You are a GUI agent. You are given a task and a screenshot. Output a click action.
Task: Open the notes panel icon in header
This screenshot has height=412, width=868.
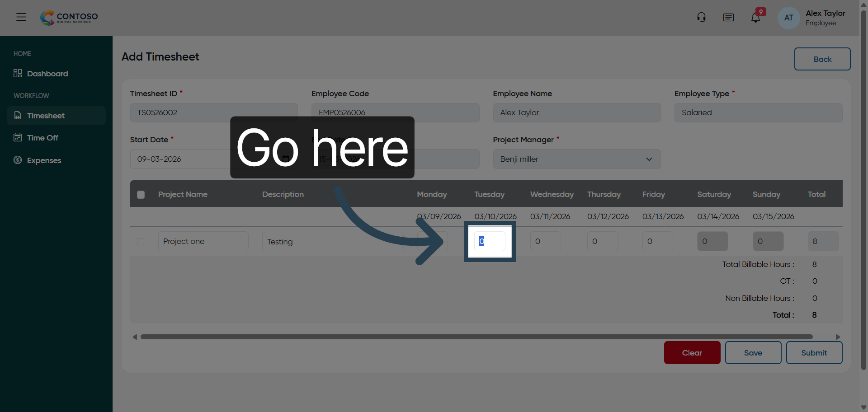pos(728,17)
